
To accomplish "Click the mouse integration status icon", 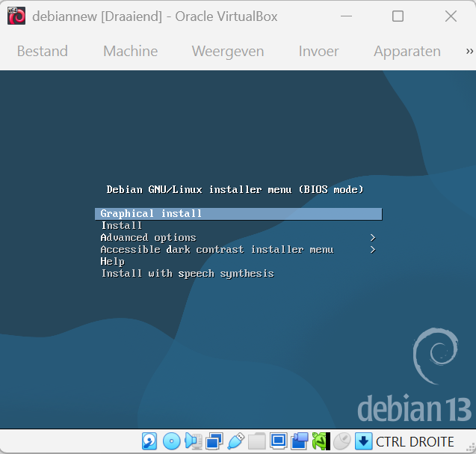I will click(x=342, y=441).
